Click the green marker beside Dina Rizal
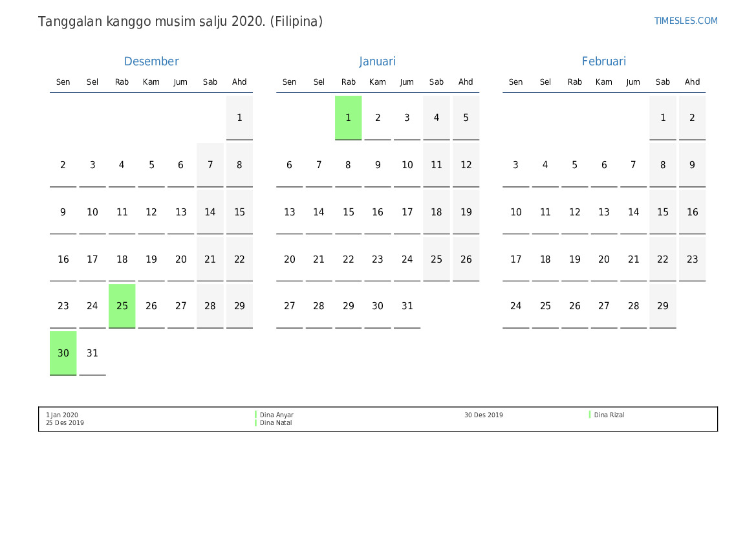 pyautogui.click(x=590, y=415)
